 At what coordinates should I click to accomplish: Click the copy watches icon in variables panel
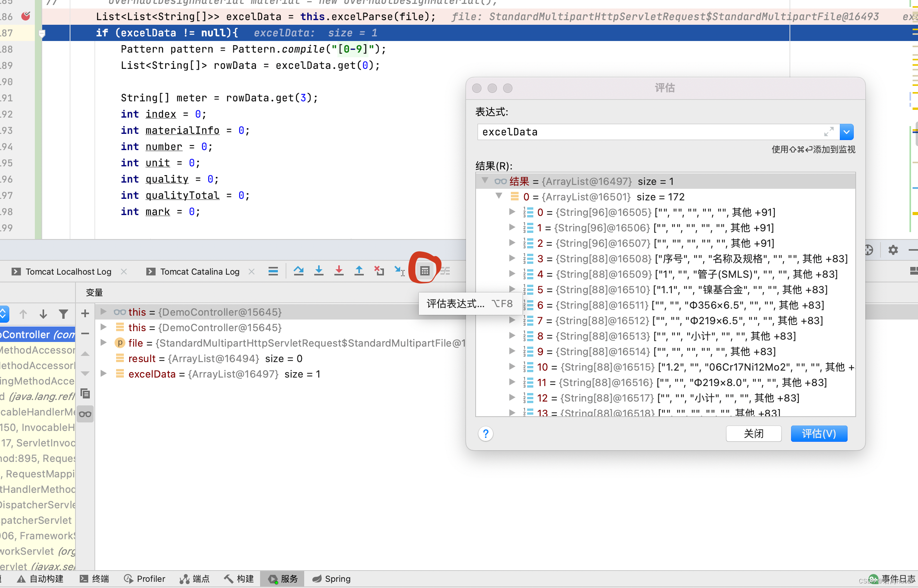tap(85, 394)
